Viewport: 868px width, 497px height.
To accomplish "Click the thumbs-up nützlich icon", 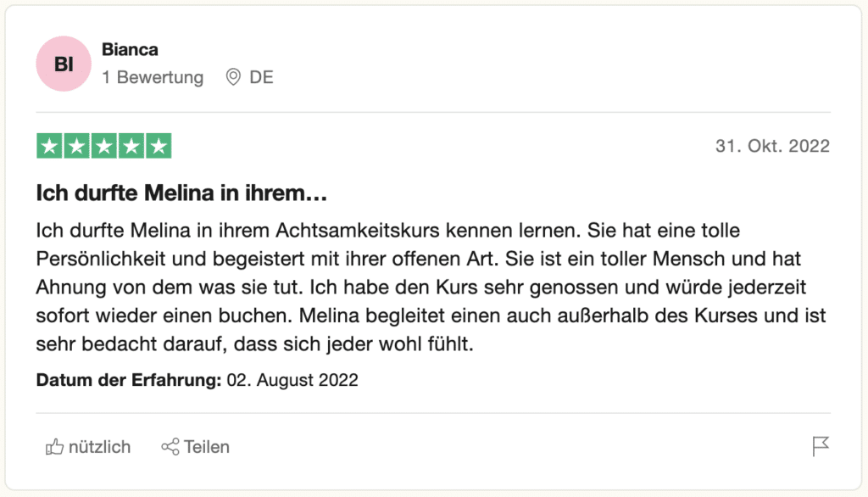I will click(54, 447).
